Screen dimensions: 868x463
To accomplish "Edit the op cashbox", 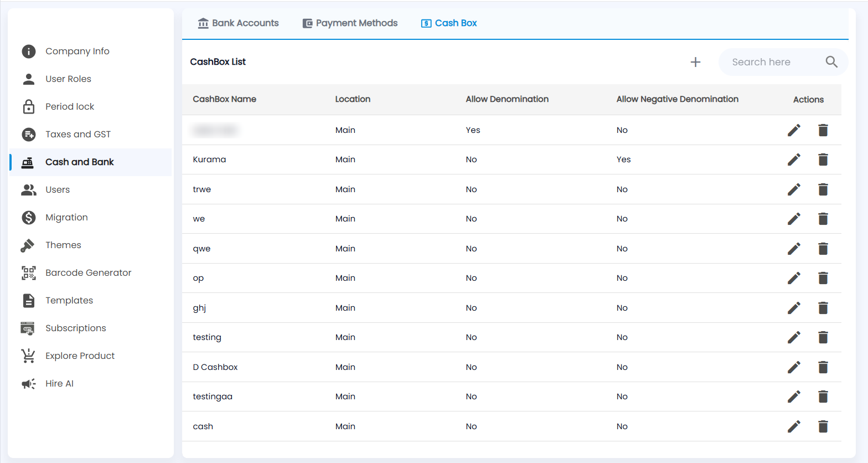I will [794, 278].
